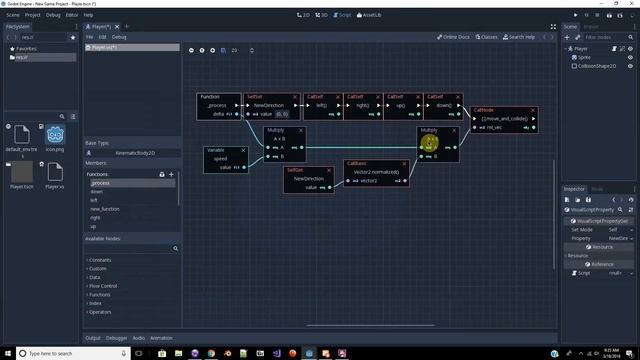Open the Debugger bottom panel

pos(116,338)
